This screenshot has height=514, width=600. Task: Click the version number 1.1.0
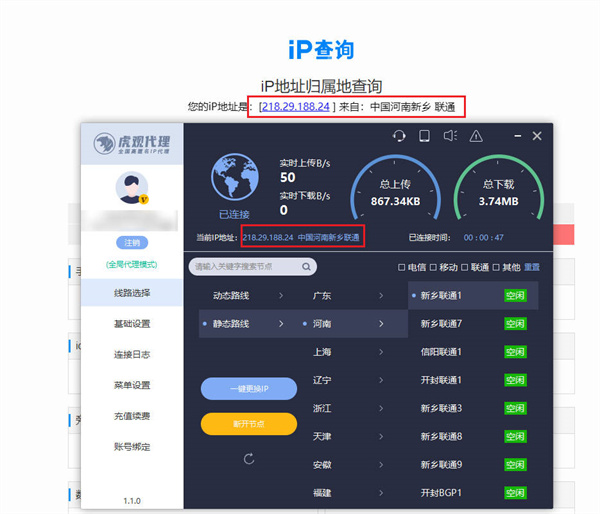point(132,501)
